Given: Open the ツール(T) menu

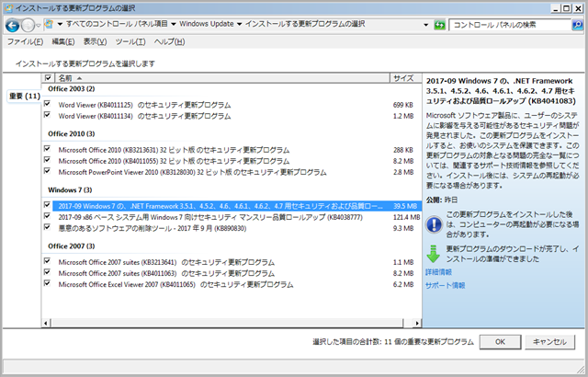Looking at the screenshot, I should tap(130, 41).
